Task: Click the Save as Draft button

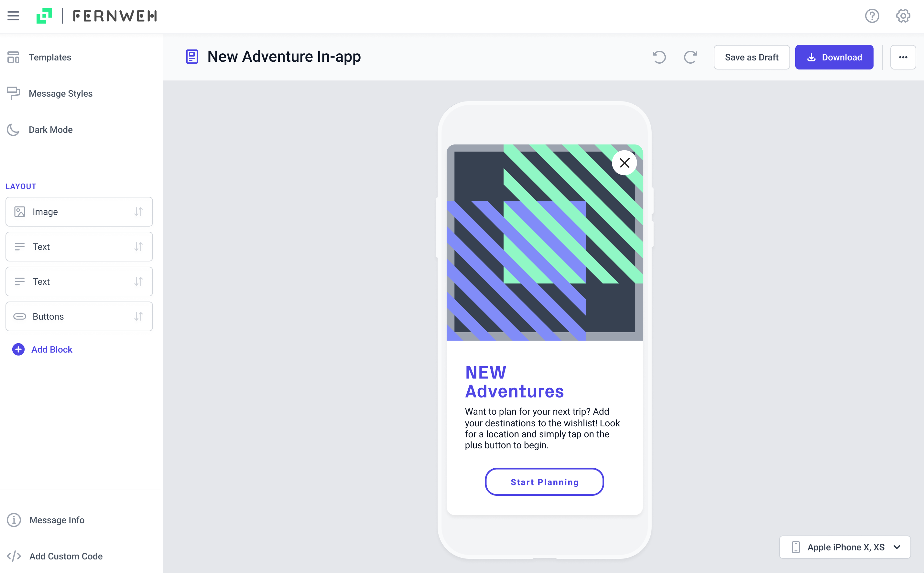Action: tap(752, 57)
